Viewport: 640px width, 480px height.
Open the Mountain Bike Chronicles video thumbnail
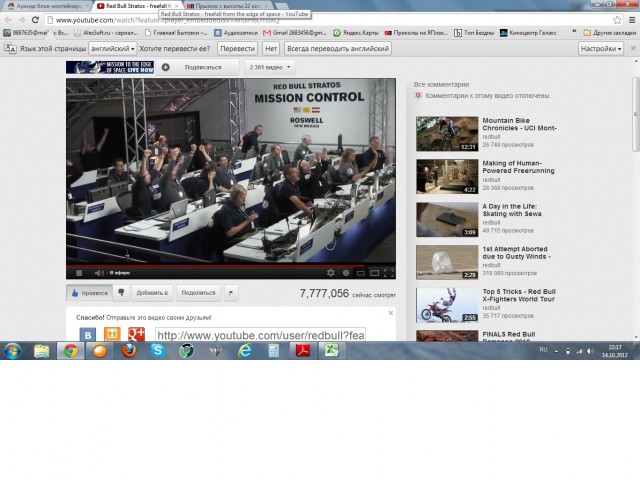tap(446, 134)
